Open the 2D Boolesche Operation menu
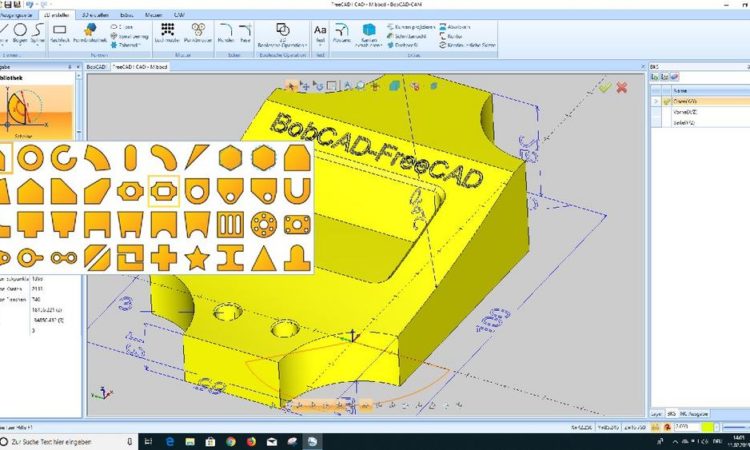This screenshot has height=450, width=750. click(x=282, y=35)
